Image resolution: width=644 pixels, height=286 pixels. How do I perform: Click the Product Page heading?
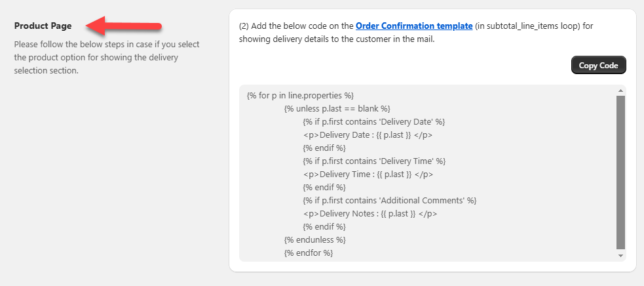click(x=43, y=26)
